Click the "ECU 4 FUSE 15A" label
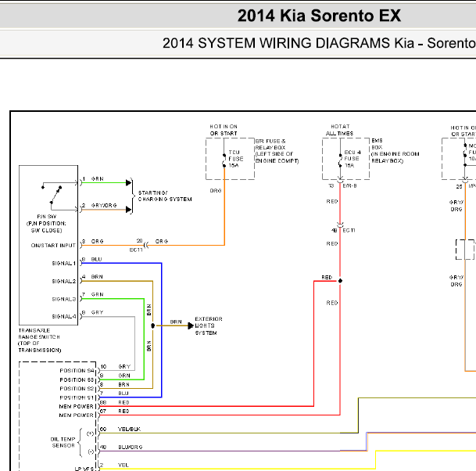476x471 pixels. point(353,159)
